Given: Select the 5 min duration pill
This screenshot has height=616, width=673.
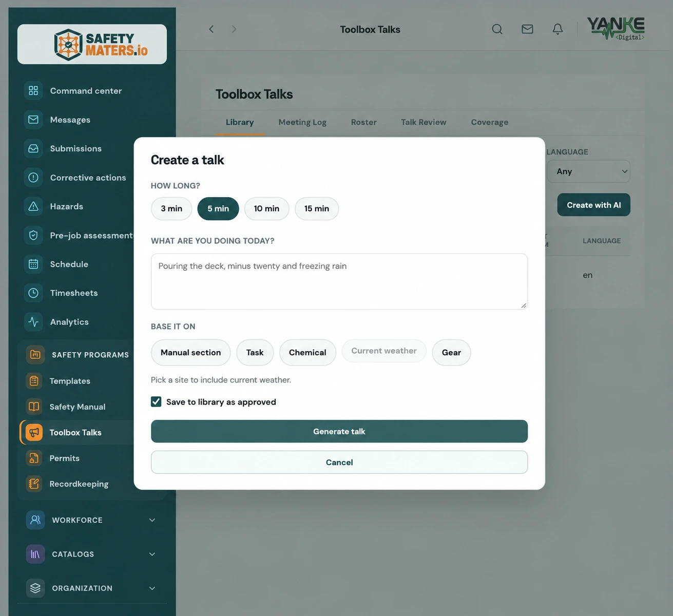Looking at the screenshot, I should tap(218, 208).
